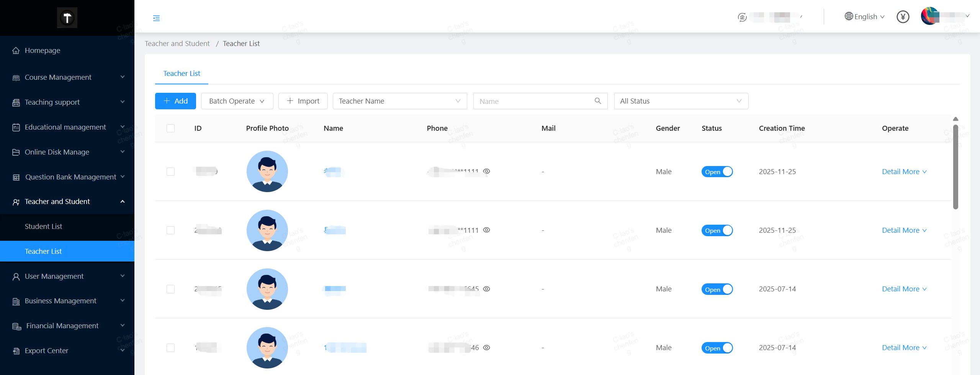The height and width of the screenshot is (375, 980).
Task: Check the select-all checkbox in table header
Action: click(x=170, y=128)
